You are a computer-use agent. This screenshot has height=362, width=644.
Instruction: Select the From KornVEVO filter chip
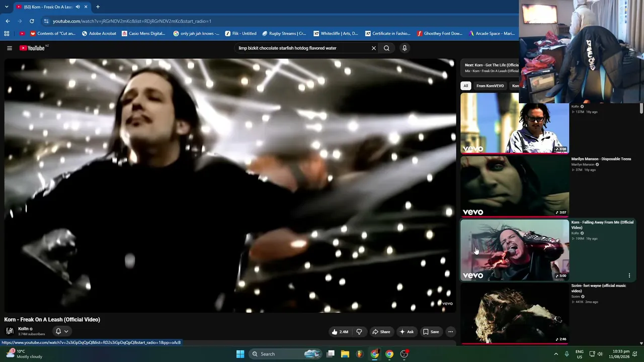tap(490, 86)
